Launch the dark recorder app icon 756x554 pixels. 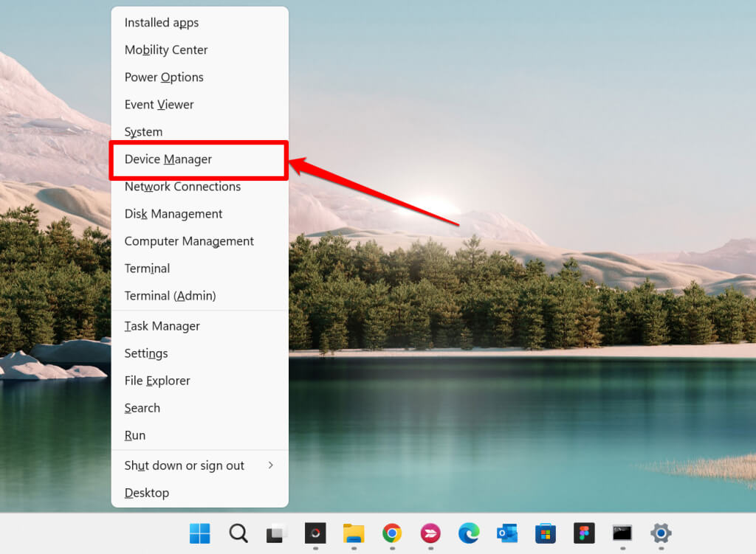pos(315,533)
